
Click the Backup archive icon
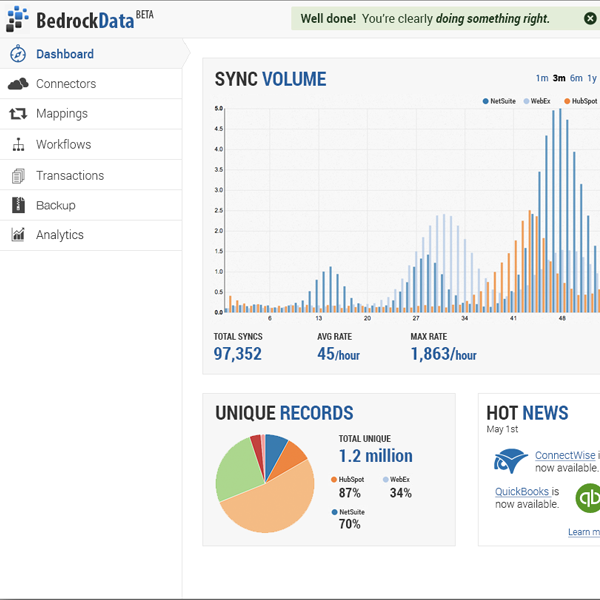(x=18, y=205)
